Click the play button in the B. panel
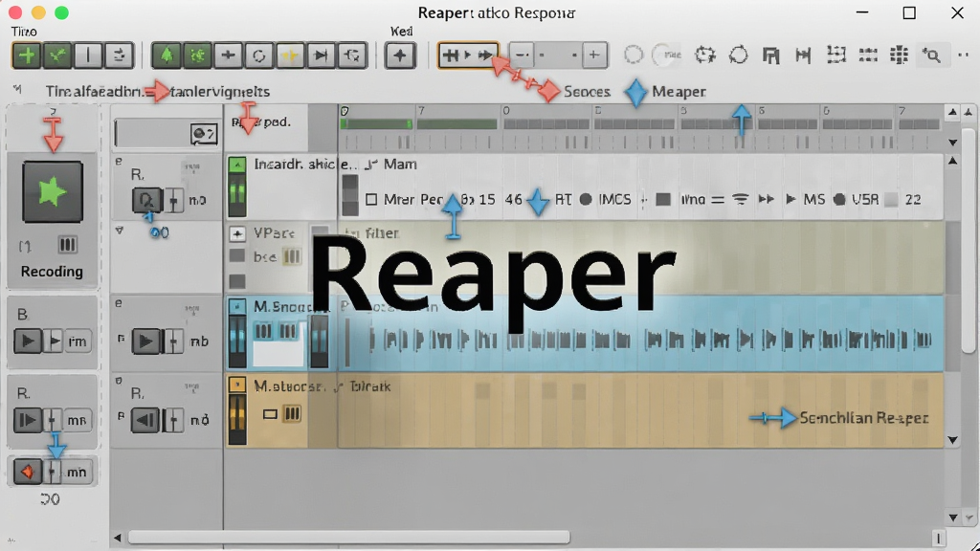Screen dimensions: 980x551 coord(28,342)
